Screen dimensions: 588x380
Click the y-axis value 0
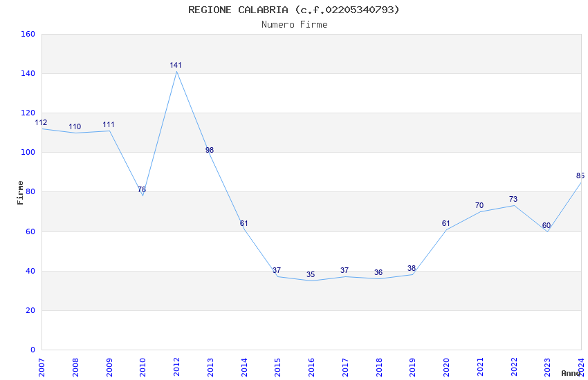33,350
